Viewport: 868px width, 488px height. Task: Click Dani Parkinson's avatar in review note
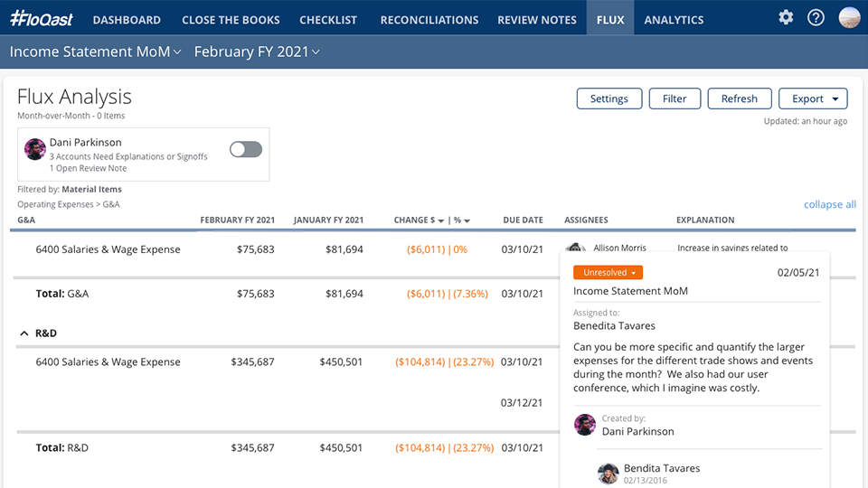585,425
